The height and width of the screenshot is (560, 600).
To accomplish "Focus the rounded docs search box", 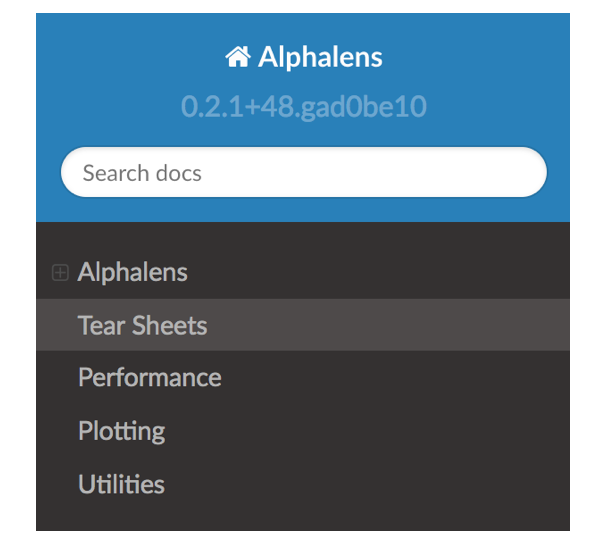I will (x=303, y=173).
